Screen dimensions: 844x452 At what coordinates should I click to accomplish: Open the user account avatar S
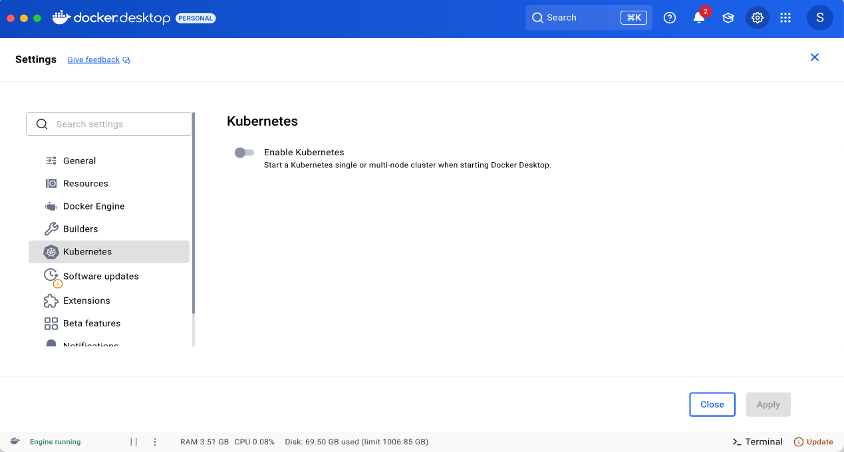pyautogui.click(x=820, y=18)
